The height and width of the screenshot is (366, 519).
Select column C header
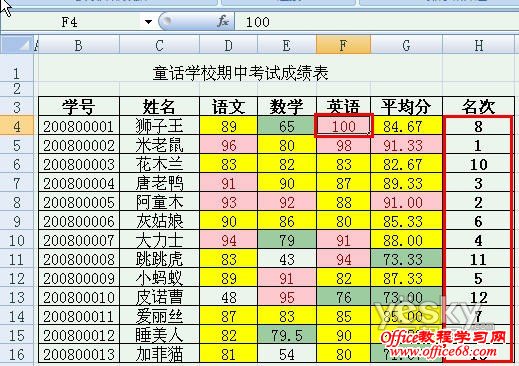(159, 45)
